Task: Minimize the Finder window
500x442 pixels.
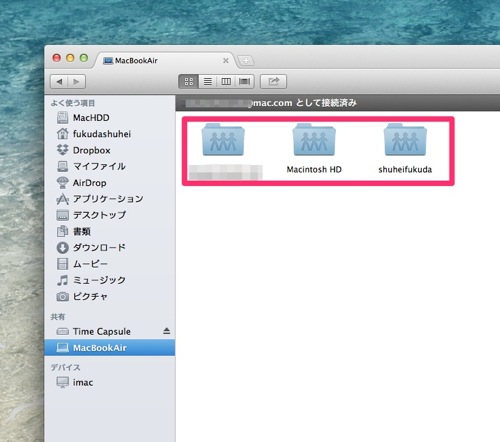Action: pos(70,58)
